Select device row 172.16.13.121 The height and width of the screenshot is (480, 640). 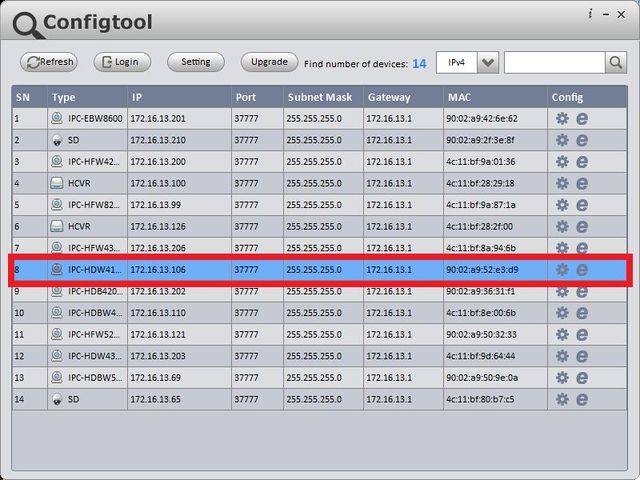tap(320, 334)
